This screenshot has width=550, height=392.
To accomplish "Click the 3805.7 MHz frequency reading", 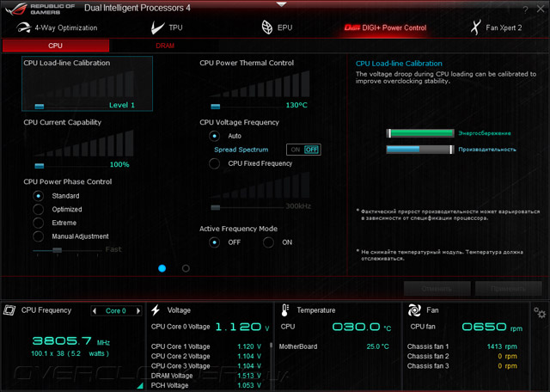I will pos(70,340).
